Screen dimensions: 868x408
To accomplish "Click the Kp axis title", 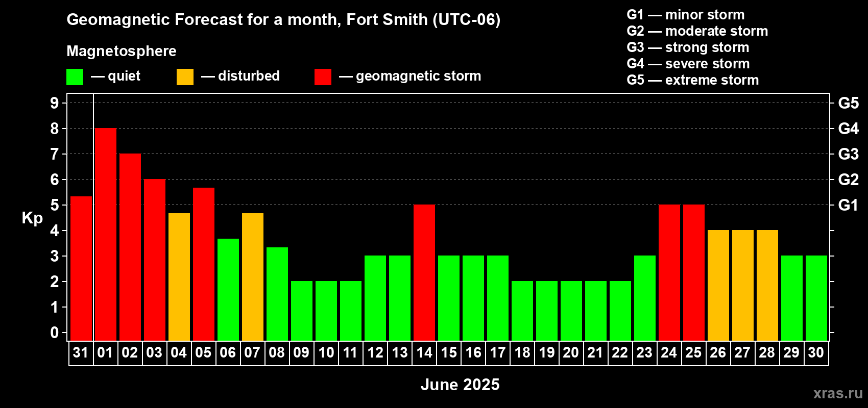I will pos(32,218).
